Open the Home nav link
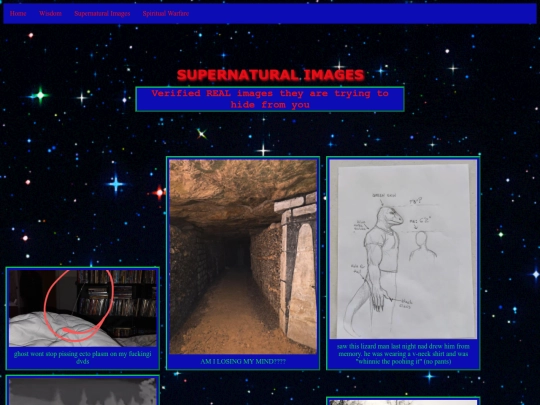The width and height of the screenshot is (540, 405). [x=18, y=13]
